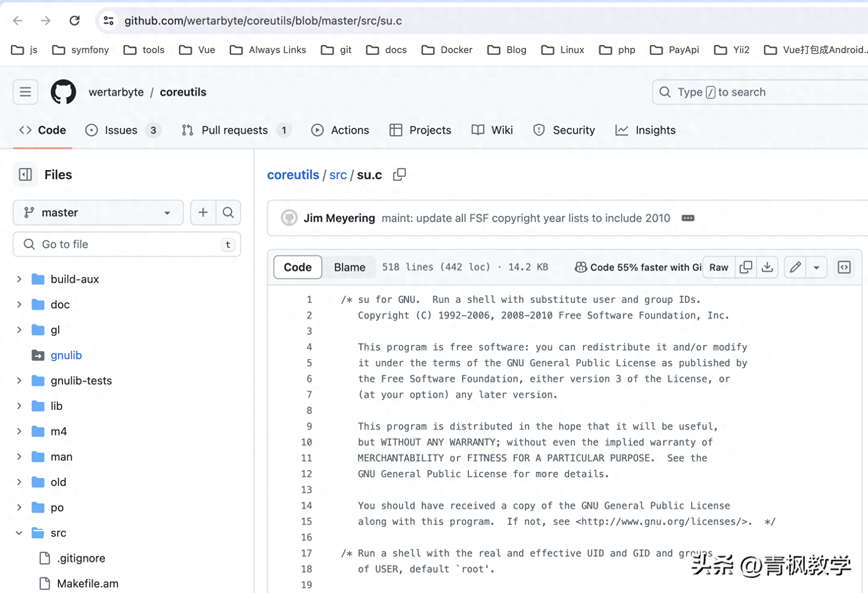The width and height of the screenshot is (868, 593).
Task: Edit this file with pencil icon
Action: tap(795, 267)
